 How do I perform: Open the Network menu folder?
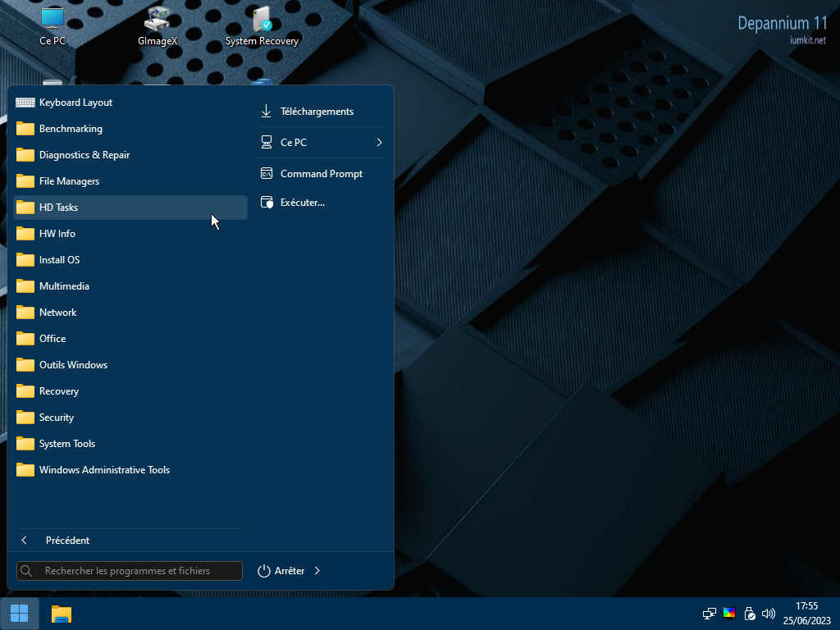pos(130,313)
